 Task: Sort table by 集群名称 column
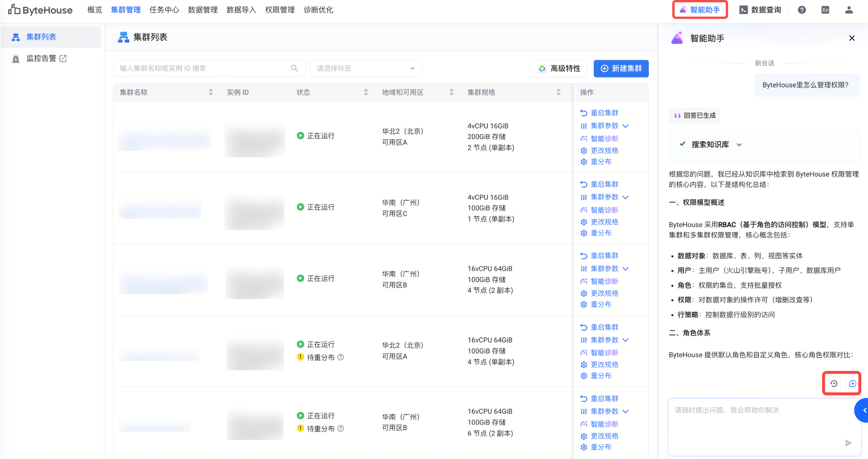211,92
